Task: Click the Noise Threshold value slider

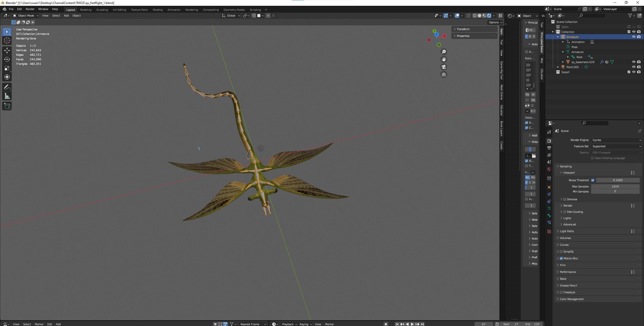Action: pyautogui.click(x=618, y=180)
